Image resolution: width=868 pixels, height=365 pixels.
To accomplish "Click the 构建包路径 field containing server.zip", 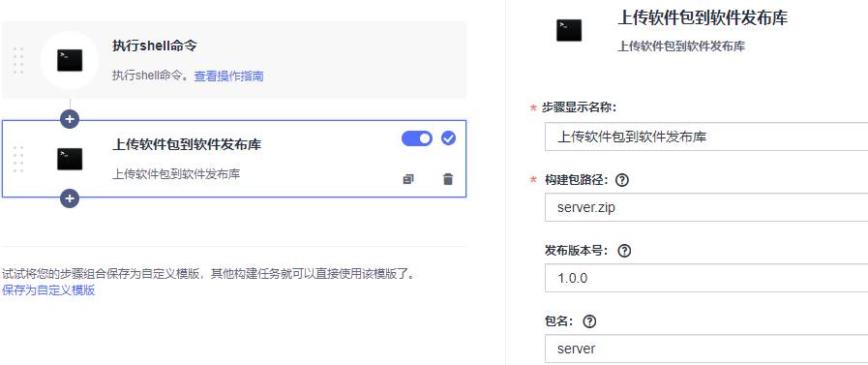I will coord(706,208).
